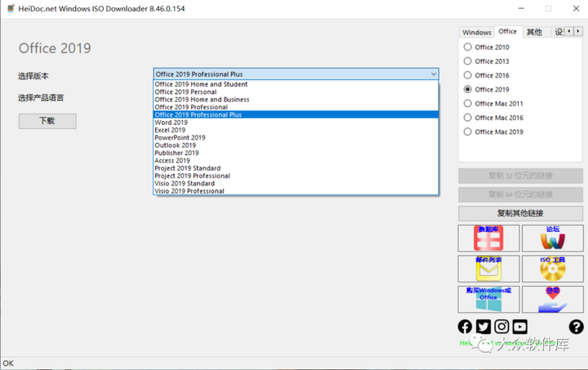Screen dimensions: 588x370
Task: Choose Word 2019 from list
Action: click(296, 123)
